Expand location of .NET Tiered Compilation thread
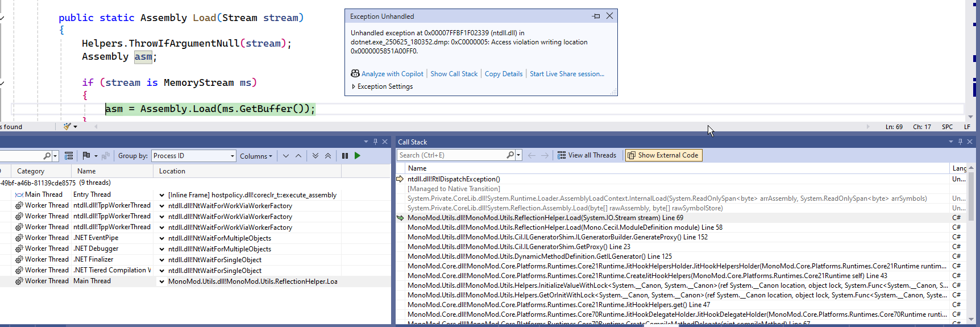Image resolution: width=980 pixels, height=327 pixels. (x=162, y=271)
